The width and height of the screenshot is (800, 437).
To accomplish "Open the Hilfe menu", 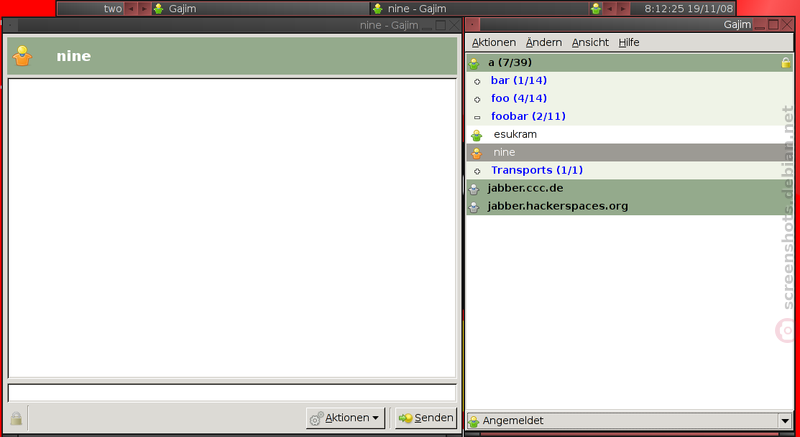I will coord(629,42).
